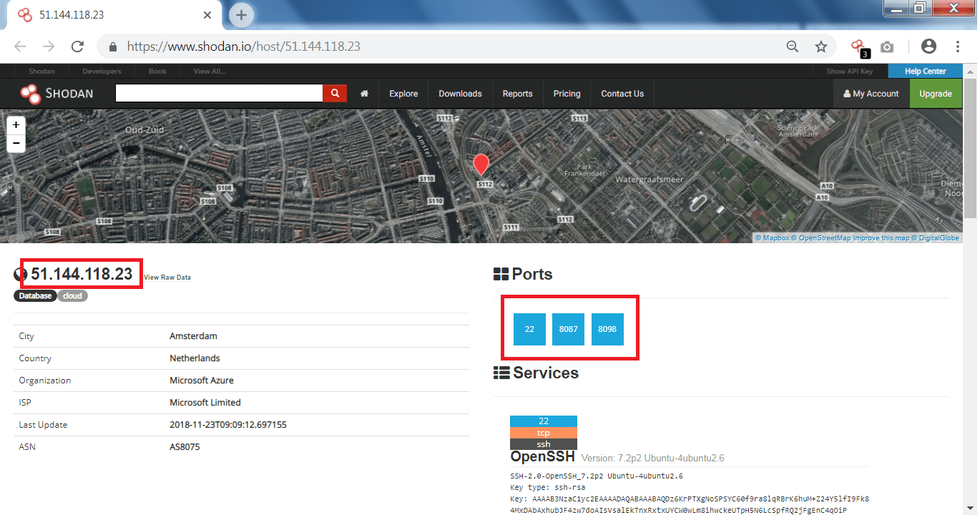Open the Chrome profile avatar
The height and width of the screenshot is (515, 980).
[928, 46]
